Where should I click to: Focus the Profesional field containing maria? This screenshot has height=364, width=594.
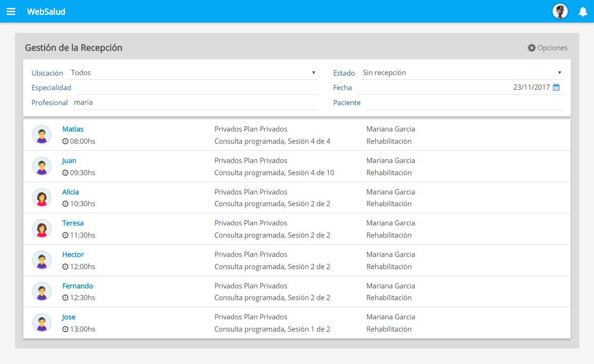tap(195, 102)
